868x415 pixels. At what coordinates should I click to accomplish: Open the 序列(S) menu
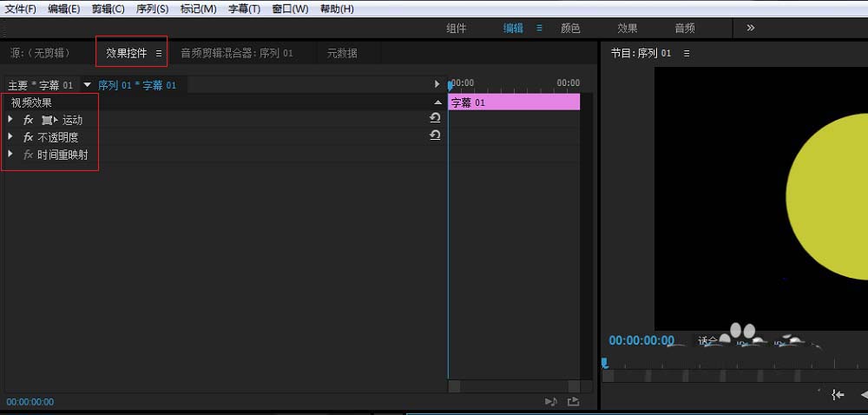pyautogui.click(x=152, y=9)
